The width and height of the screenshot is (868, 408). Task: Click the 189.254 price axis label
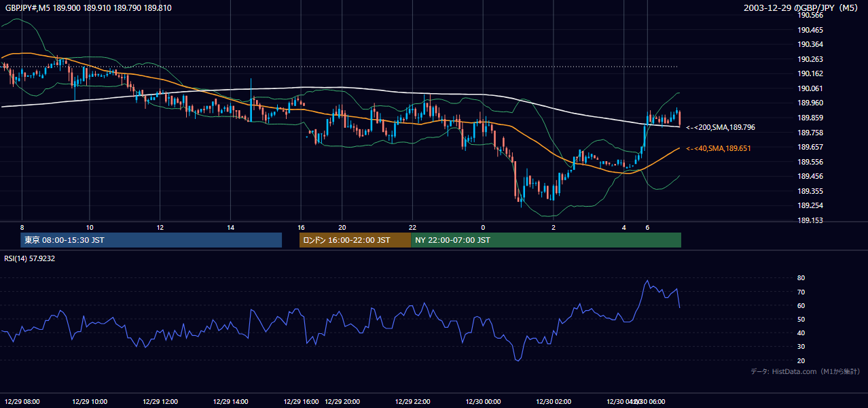[810, 205]
